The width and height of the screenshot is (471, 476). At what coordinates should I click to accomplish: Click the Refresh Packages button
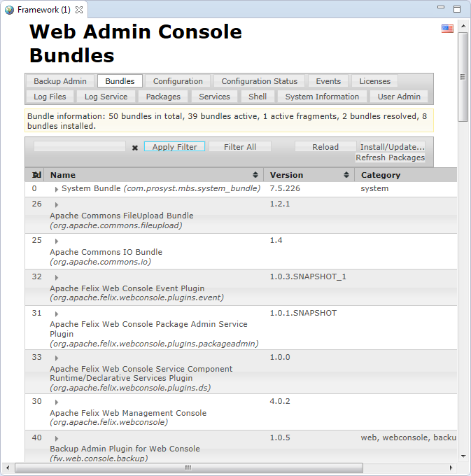pyautogui.click(x=390, y=157)
